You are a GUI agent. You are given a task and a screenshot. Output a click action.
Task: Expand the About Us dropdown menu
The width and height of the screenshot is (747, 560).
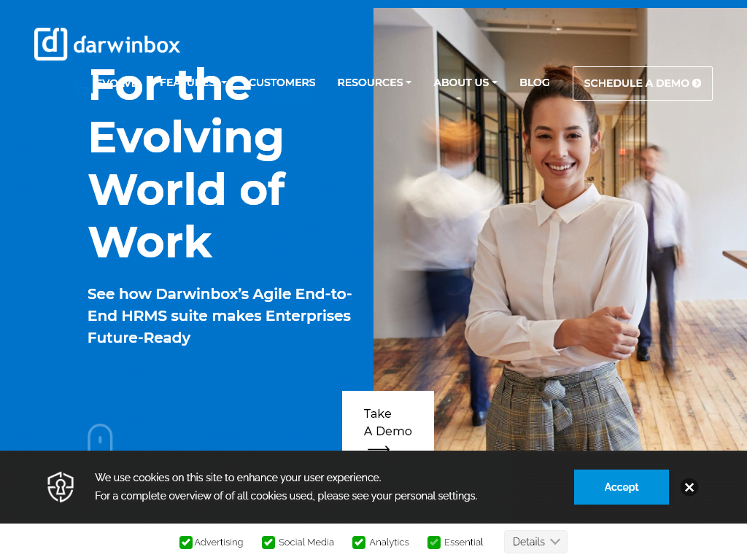point(465,82)
